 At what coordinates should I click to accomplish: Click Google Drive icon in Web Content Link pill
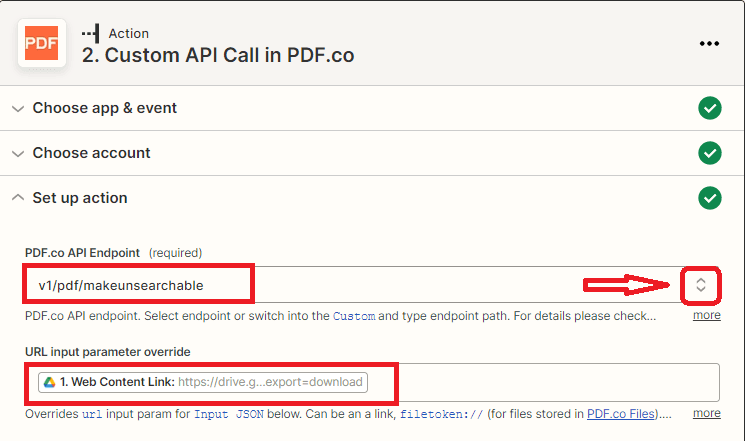pos(49,382)
